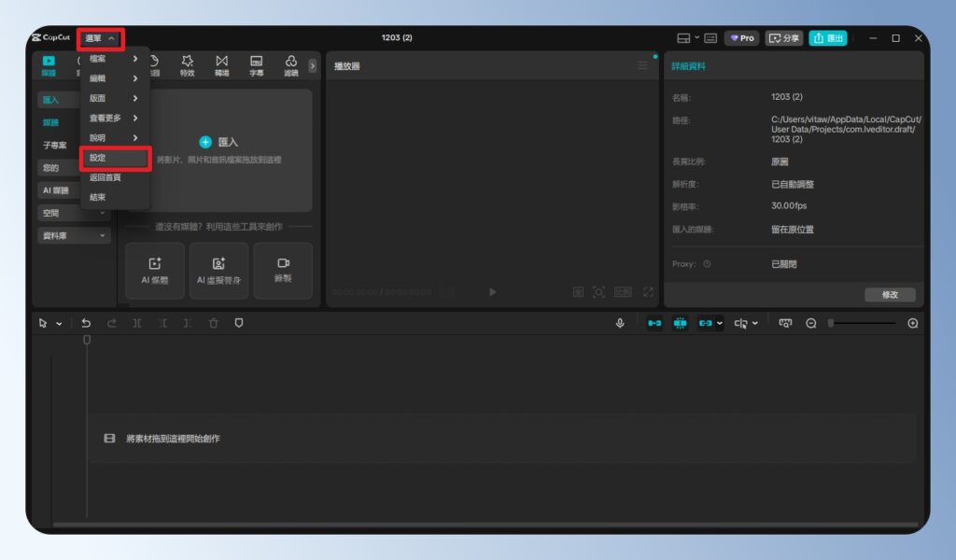The image size is (956, 560).
Task: Expand the 空間 space dropdown in sidebar
Action: pos(75,213)
